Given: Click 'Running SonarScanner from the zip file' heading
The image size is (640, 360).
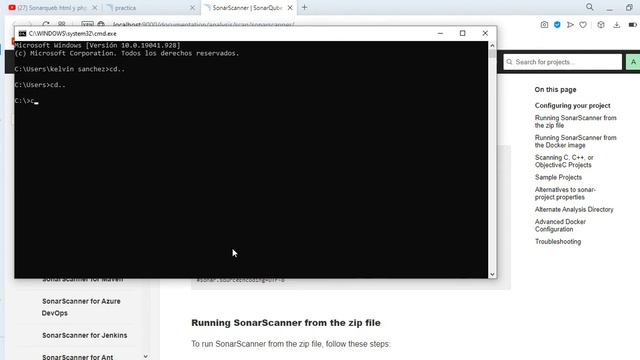Looking at the screenshot, I should tap(286, 323).
